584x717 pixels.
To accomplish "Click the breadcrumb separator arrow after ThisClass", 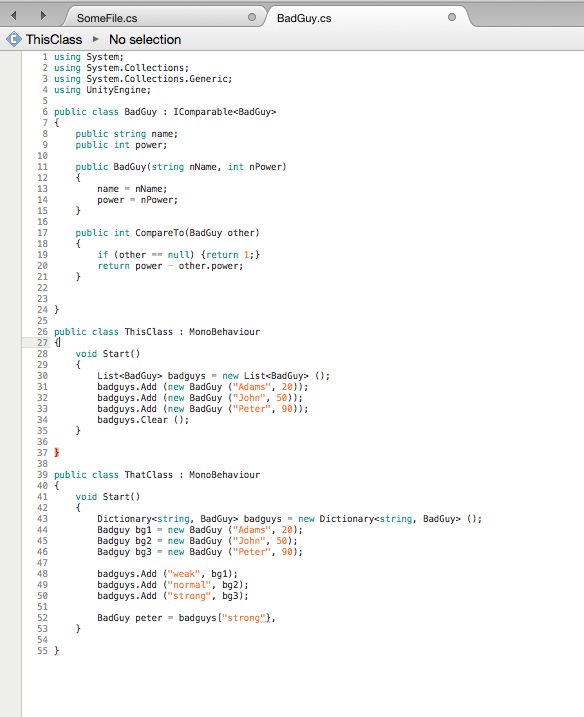I will coord(96,39).
